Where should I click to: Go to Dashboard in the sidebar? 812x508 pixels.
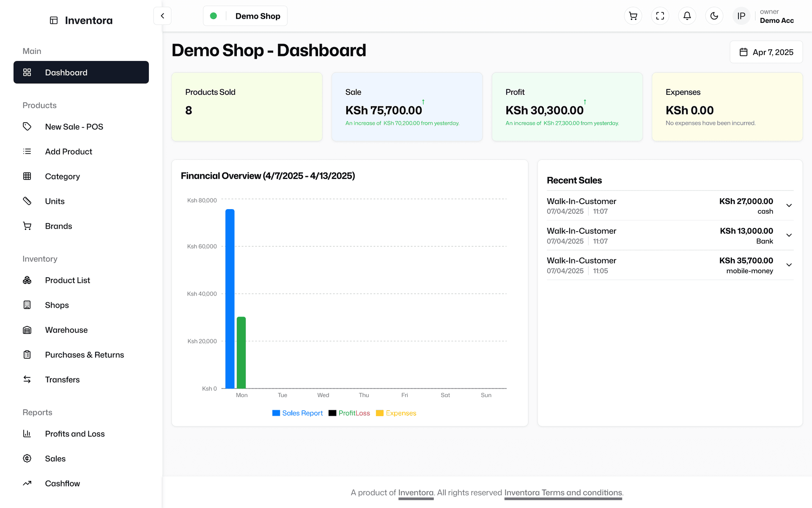tap(81, 72)
